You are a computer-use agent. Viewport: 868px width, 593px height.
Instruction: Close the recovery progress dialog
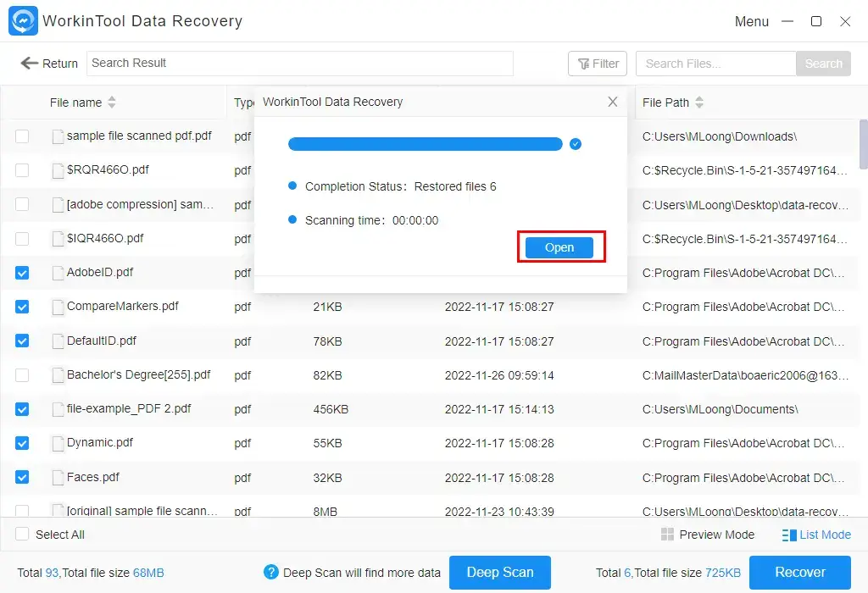(x=613, y=102)
